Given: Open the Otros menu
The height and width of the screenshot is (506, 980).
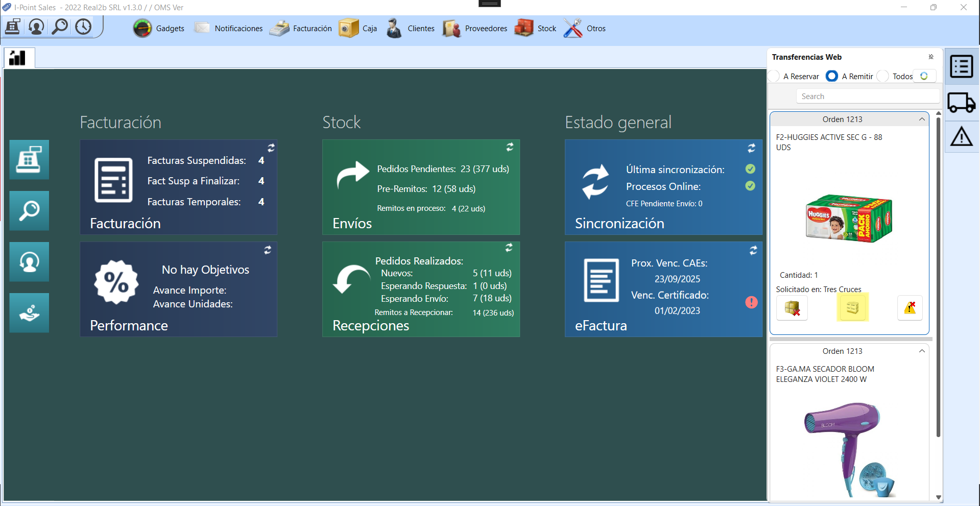Looking at the screenshot, I should pos(585,29).
